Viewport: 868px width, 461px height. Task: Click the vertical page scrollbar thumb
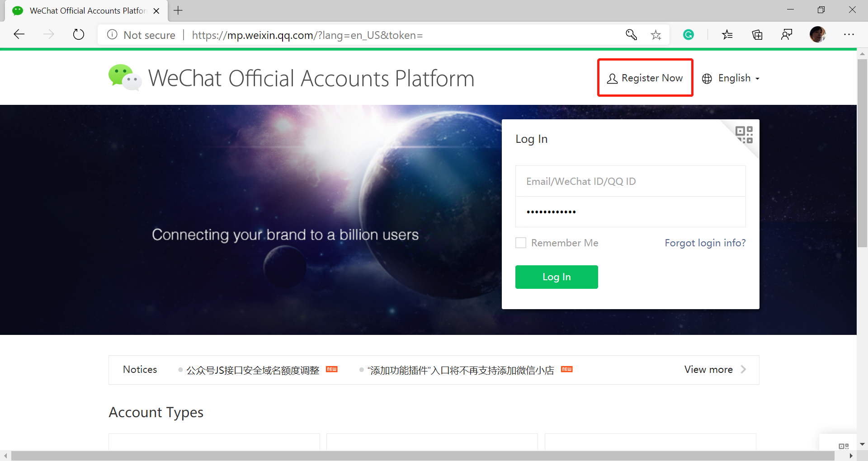[862, 153]
